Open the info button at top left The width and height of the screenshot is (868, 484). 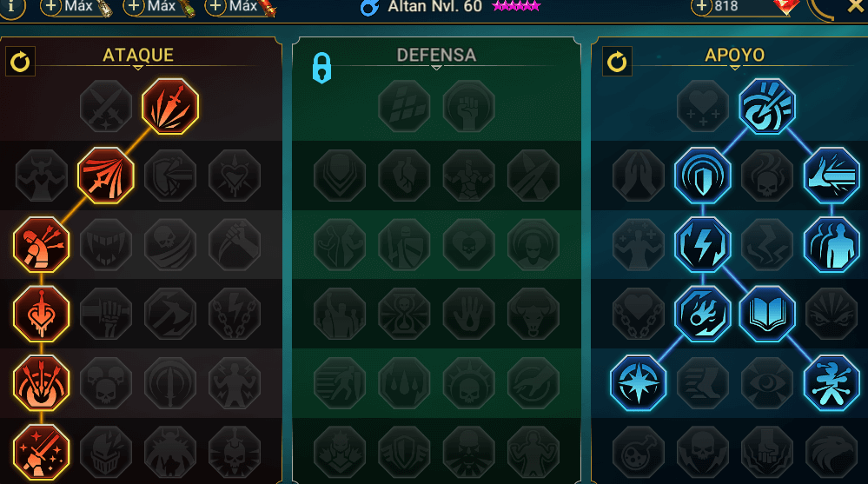click(11, 7)
